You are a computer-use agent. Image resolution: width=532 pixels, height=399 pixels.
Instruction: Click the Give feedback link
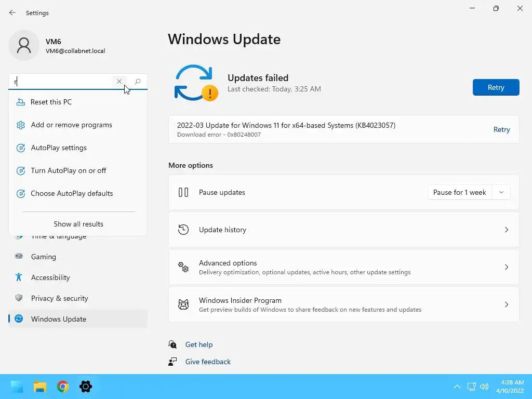208,362
